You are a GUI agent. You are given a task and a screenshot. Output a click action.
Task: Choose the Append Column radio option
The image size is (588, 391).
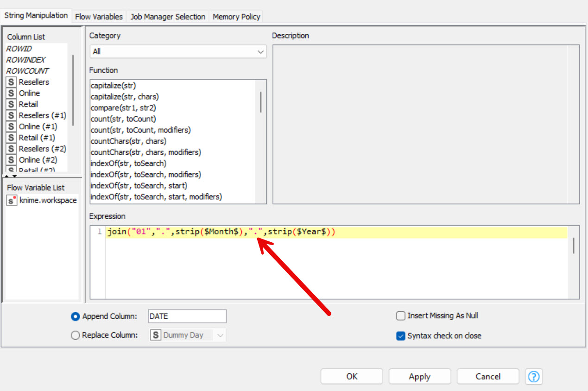click(75, 316)
